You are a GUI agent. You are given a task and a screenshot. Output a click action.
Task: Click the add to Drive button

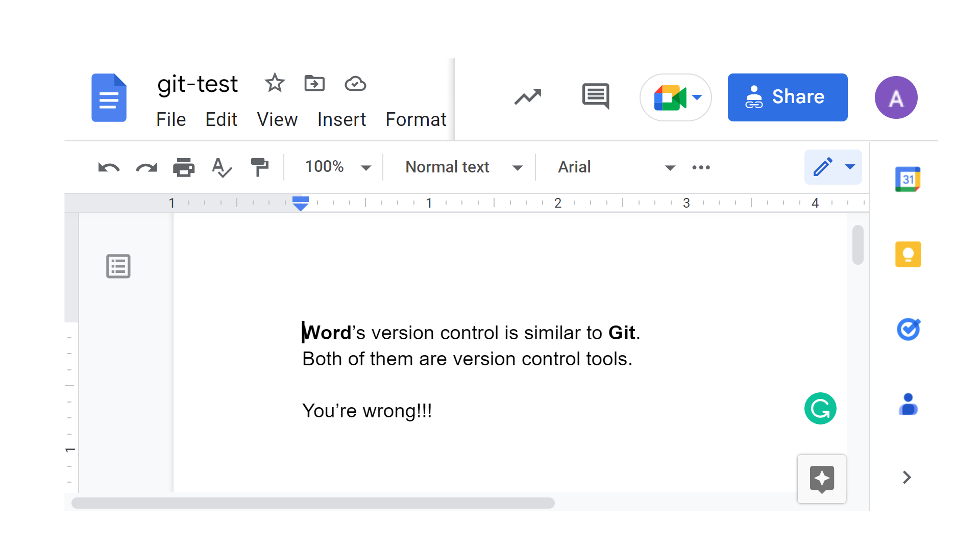(314, 84)
